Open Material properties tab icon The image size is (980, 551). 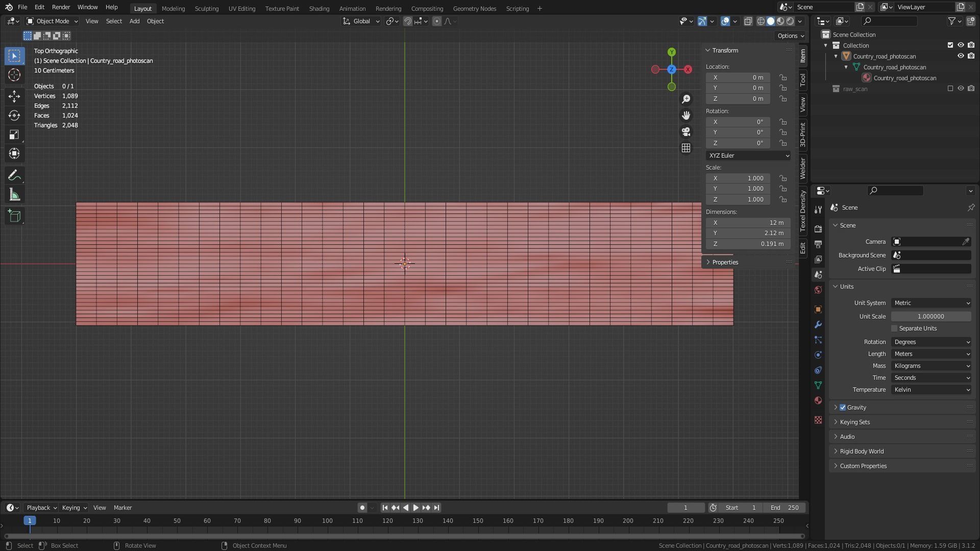(818, 400)
